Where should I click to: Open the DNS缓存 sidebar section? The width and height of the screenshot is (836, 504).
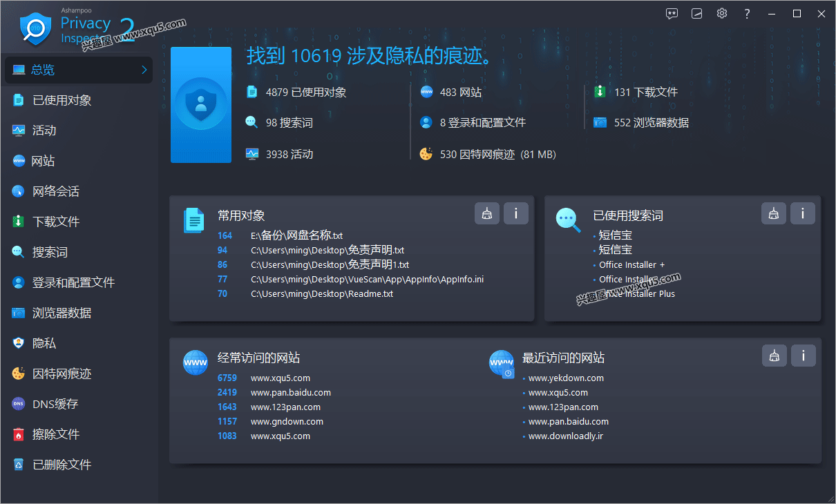[x=55, y=404]
